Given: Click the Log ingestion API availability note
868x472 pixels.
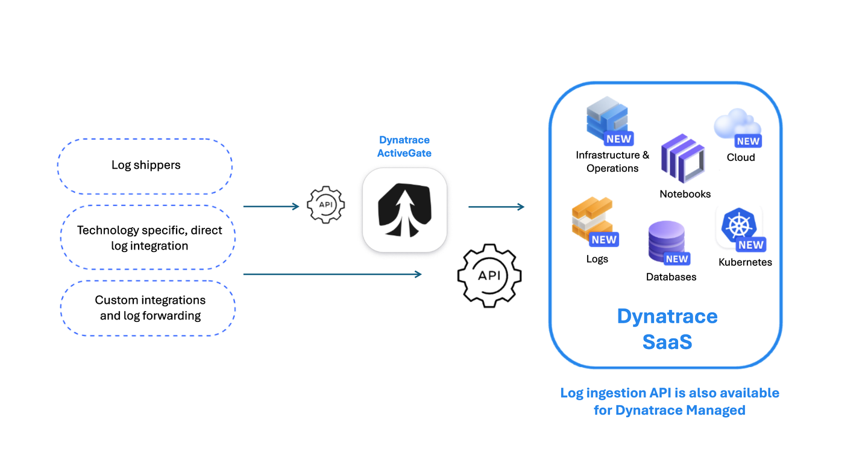Looking at the screenshot, I should click(x=670, y=401).
